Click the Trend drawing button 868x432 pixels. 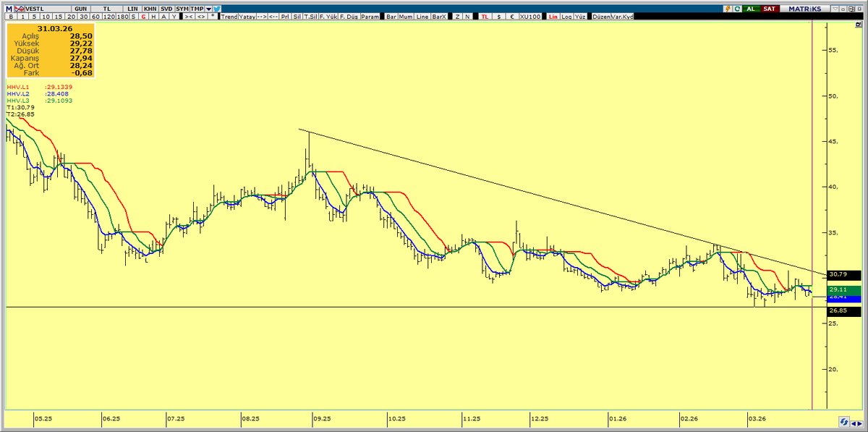click(229, 16)
